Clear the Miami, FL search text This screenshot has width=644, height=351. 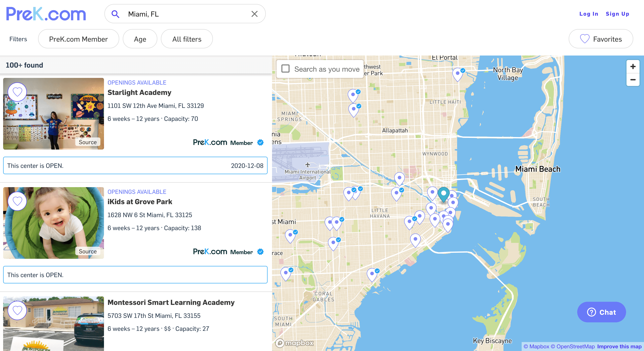pos(254,14)
